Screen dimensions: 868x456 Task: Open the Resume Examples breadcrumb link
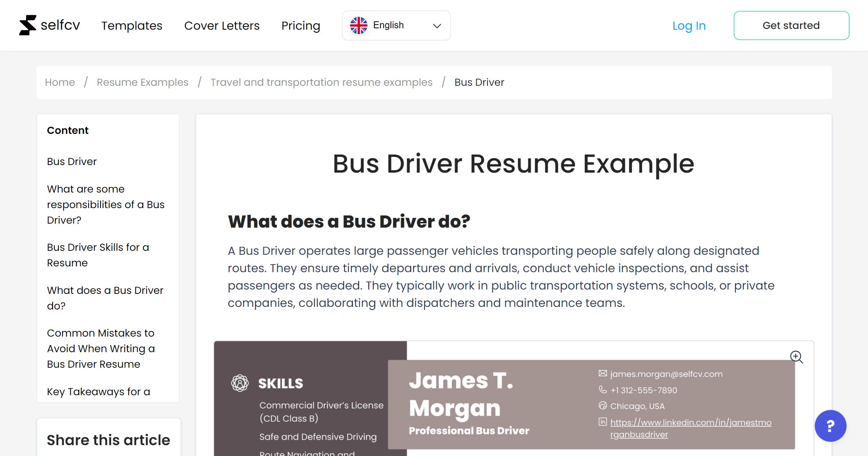(x=142, y=82)
